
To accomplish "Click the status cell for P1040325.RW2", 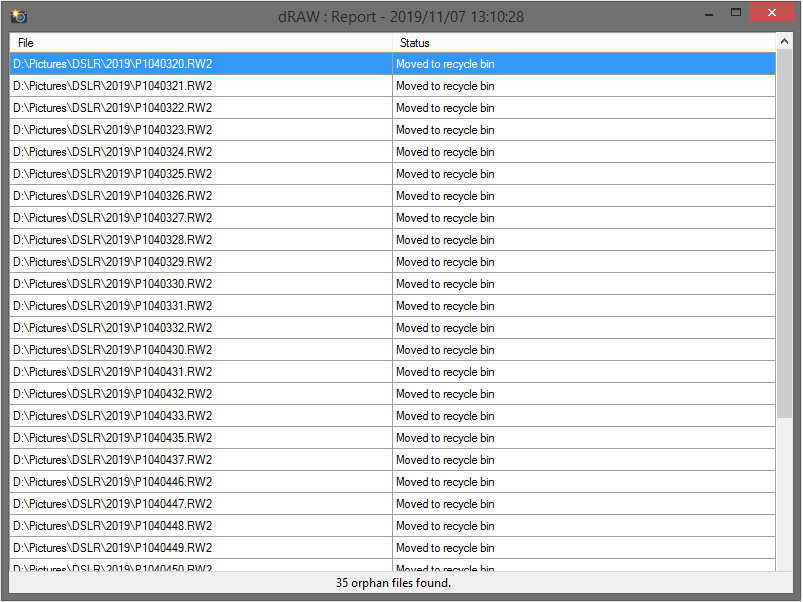I will pos(584,174).
